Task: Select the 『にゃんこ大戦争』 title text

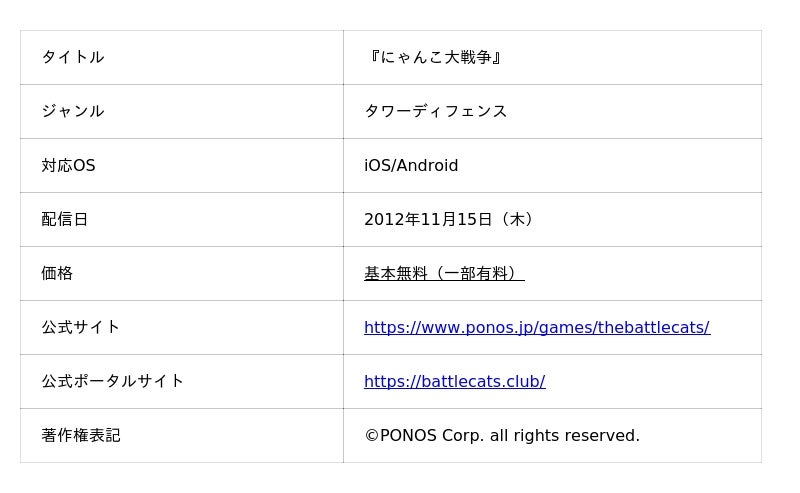Action: [x=435, y=58]
